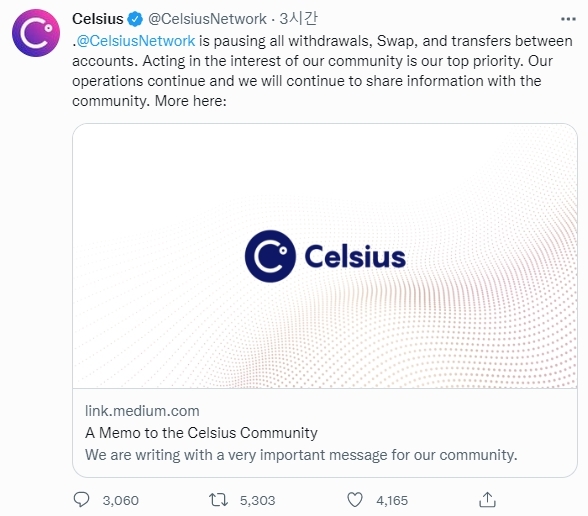Click the card description about an important message
The width and height of the screenshot is (588, 516).
301,455
